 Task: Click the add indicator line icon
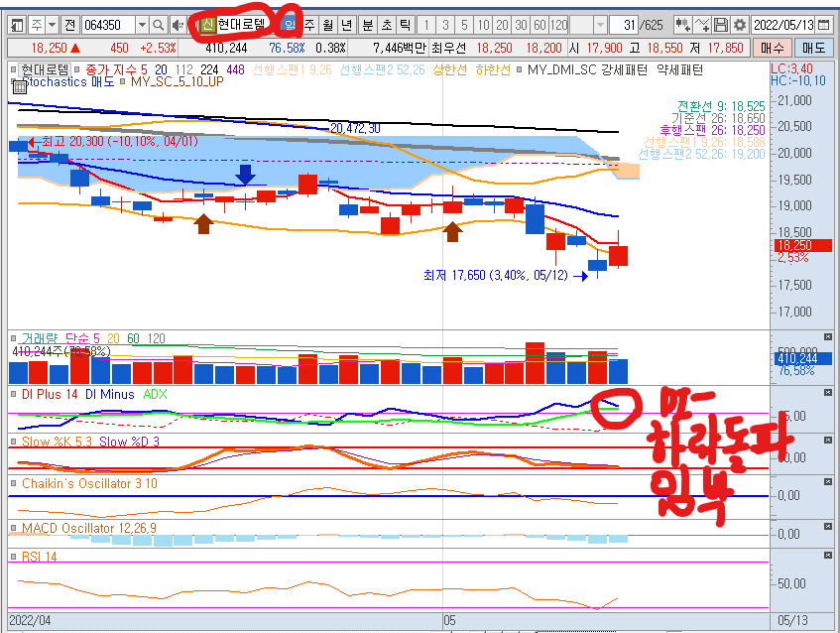tap(702, 25)
